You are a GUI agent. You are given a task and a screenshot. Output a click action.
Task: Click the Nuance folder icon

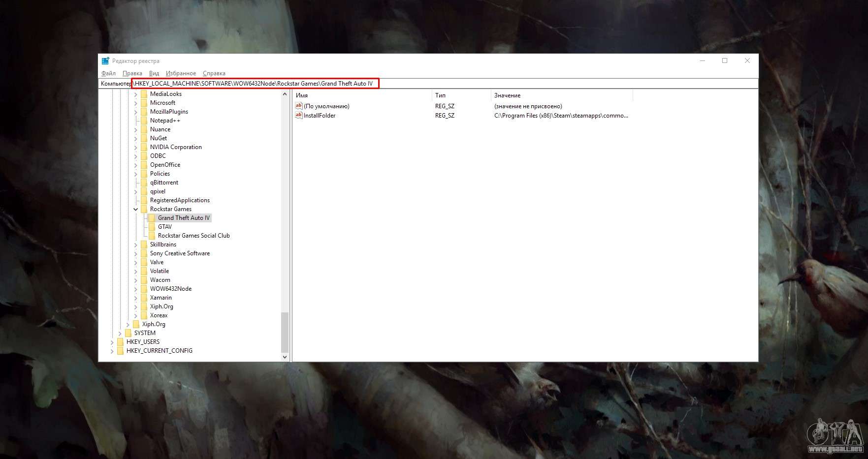point(144,129)
